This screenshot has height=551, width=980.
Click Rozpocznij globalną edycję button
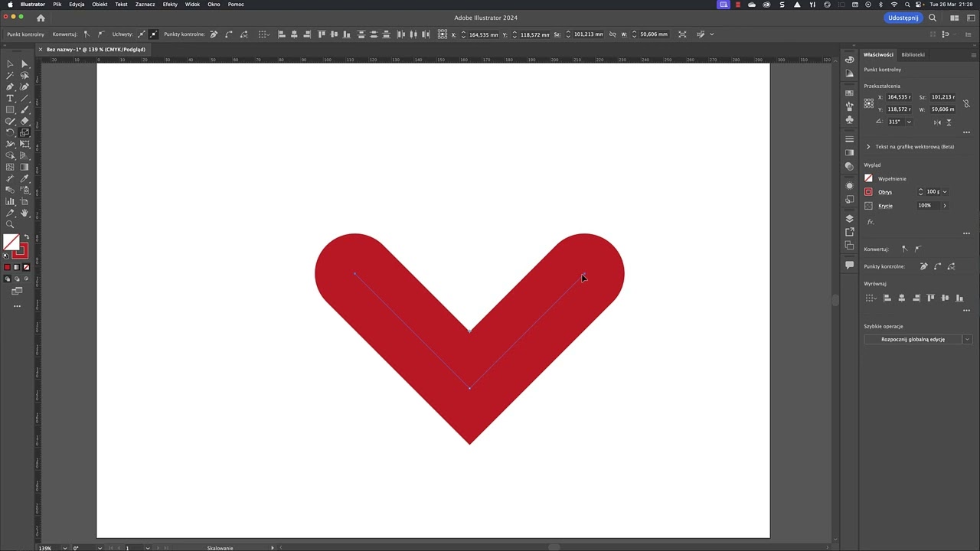913,339
